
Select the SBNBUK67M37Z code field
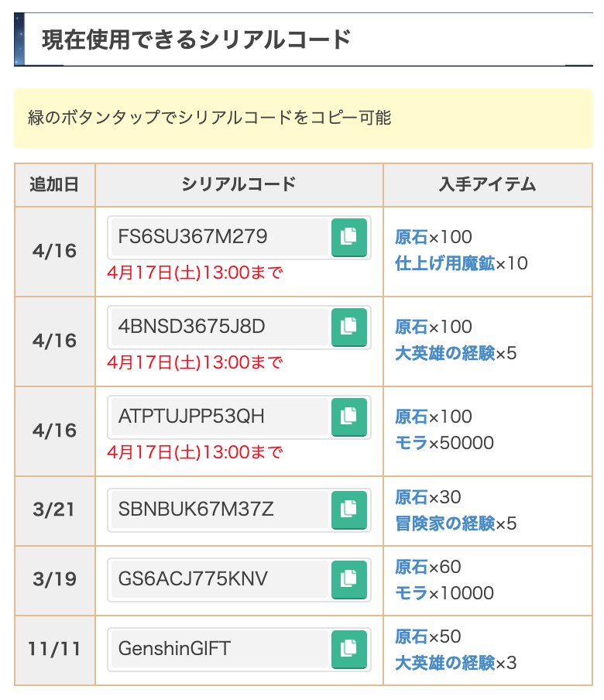pyautogui.click(x=220, y=510)
